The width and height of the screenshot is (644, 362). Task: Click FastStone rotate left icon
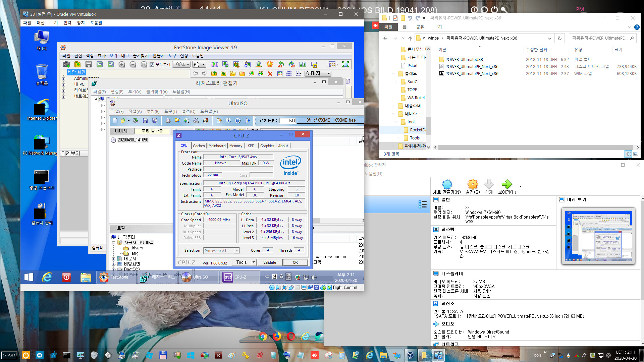point(281,64)
